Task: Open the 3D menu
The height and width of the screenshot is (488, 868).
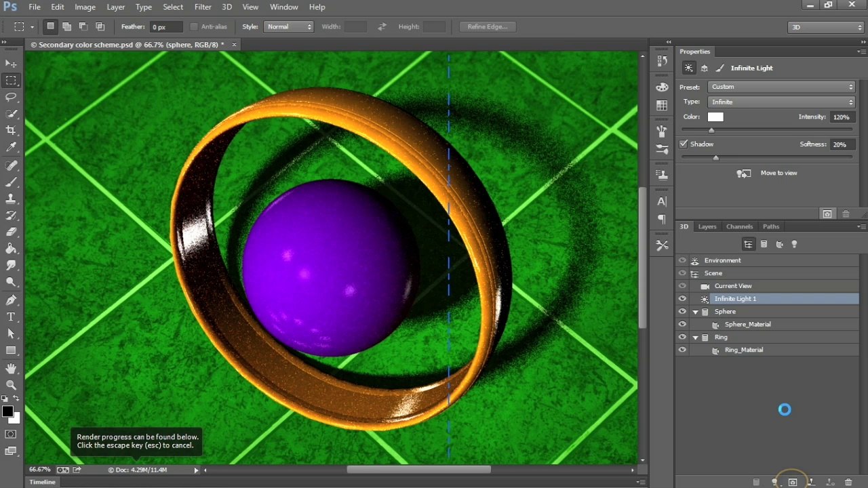Action: tap(227, 7)
